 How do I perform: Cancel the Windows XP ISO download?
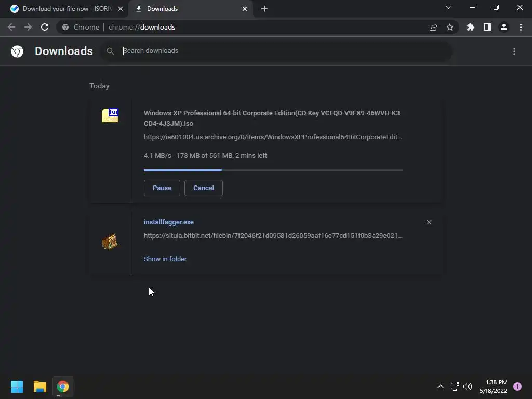click(x=204, y=188)
